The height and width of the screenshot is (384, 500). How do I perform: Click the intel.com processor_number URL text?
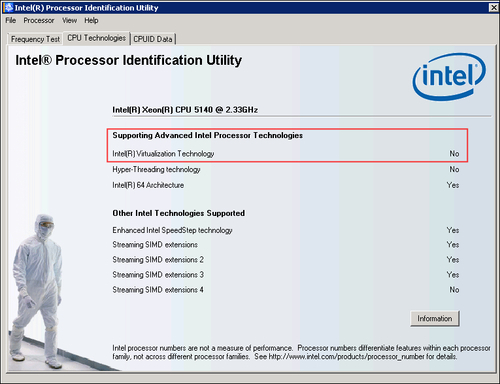346,357
